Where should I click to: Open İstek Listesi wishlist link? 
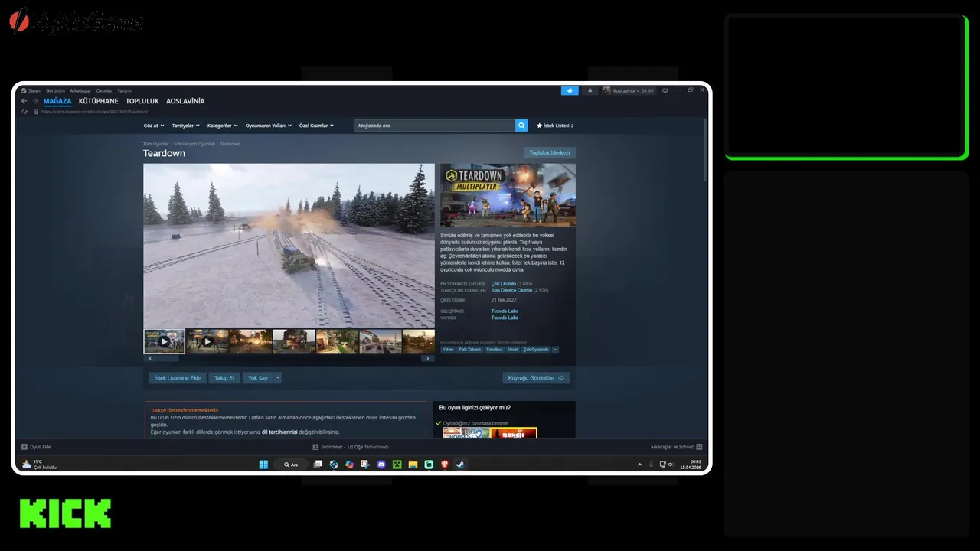[555, 126]
